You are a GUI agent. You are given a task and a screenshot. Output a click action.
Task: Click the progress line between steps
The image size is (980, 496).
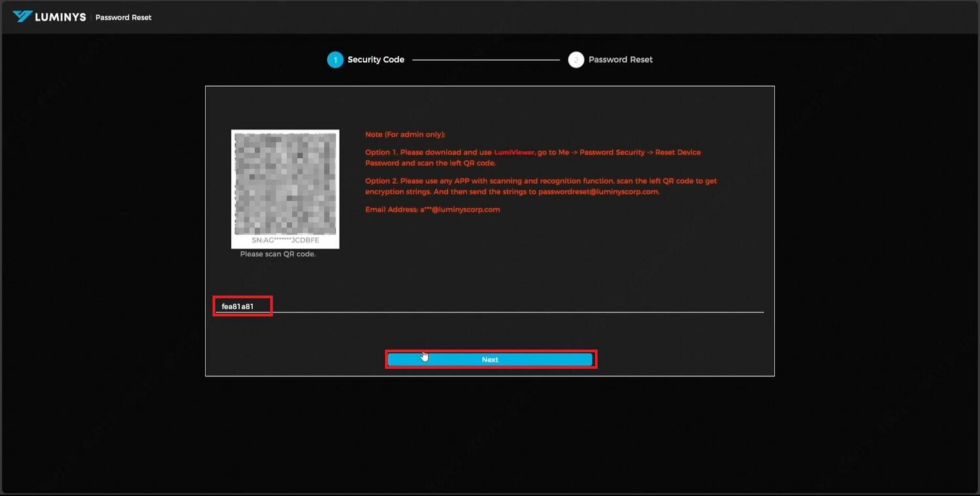click(x=485, y=60)
